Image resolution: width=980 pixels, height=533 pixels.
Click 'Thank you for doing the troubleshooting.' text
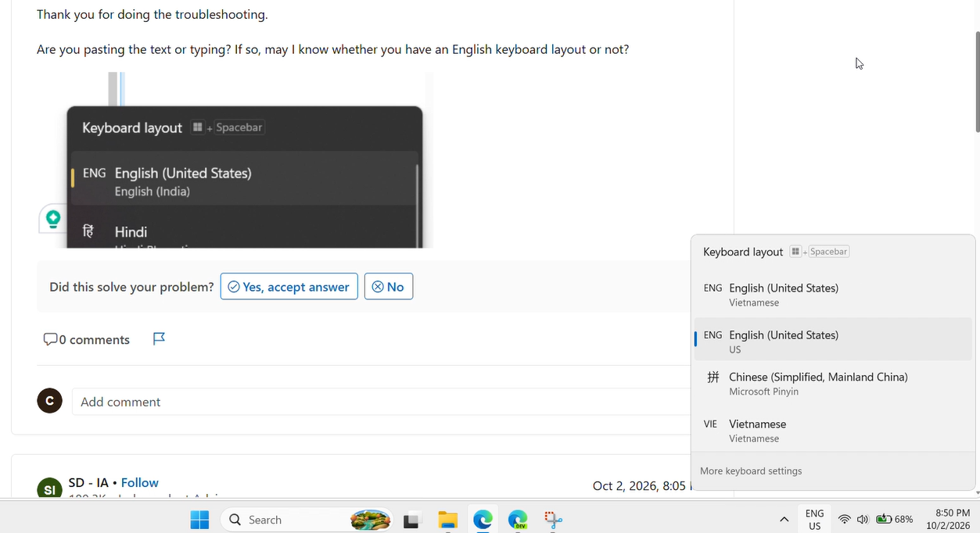[152, 14]
